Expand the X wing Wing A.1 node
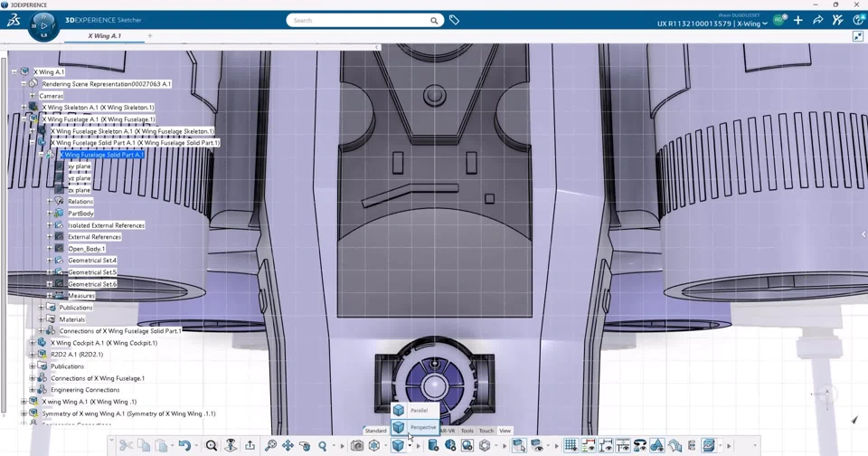This screenshot has height=456, width=868. [x=24, y=402]
